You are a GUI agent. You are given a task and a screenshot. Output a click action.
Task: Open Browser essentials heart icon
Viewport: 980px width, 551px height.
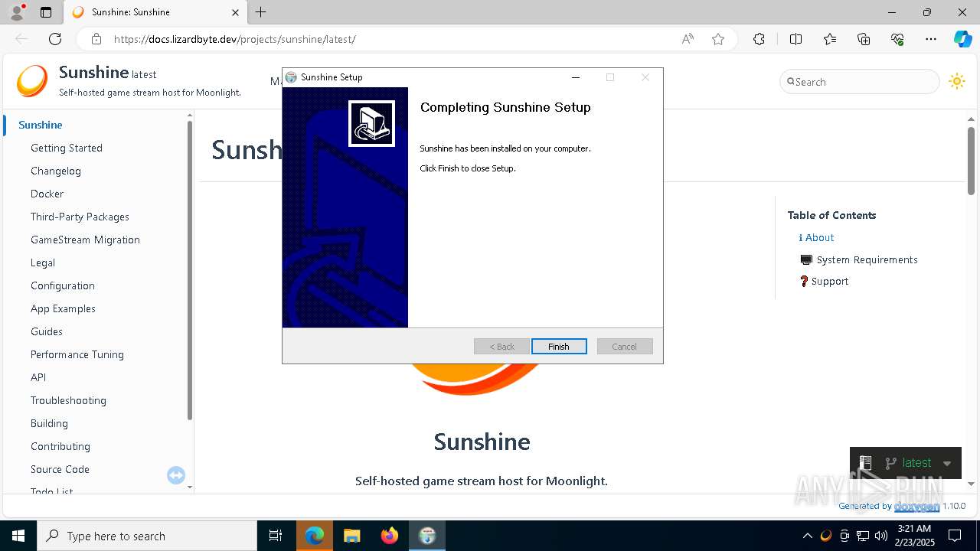pyautogui.click(x=897, y=39)
